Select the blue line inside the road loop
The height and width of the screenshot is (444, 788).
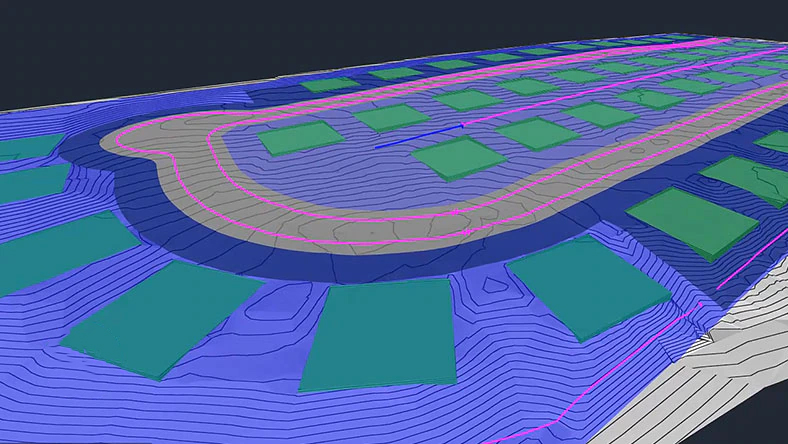tap(418, 137)
